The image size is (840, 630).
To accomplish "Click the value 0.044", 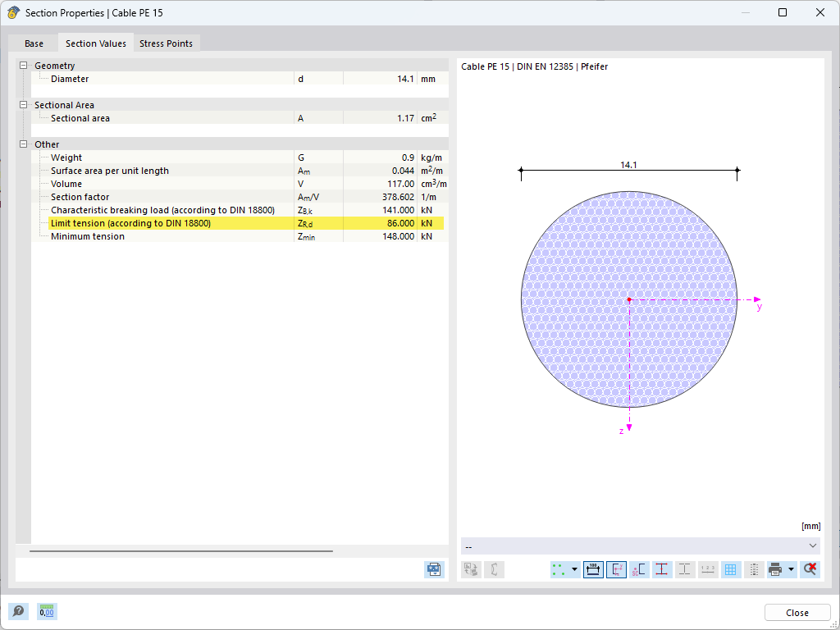I will [403, 171].
